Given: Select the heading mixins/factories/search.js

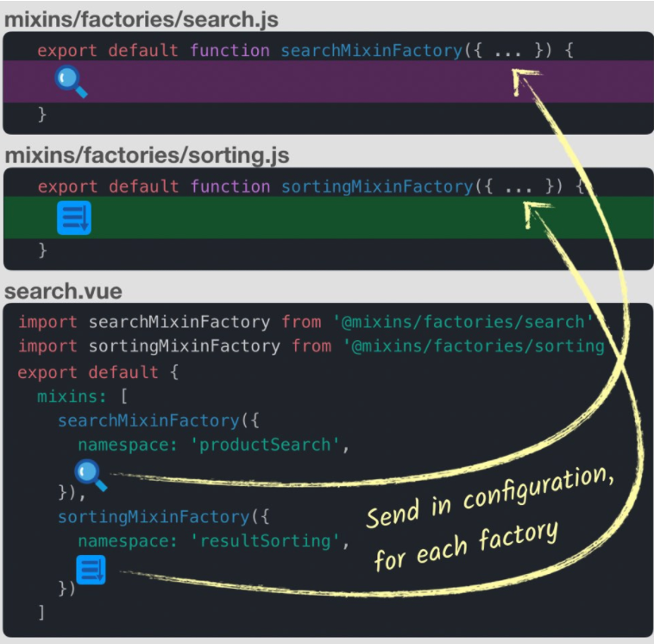Looking at the screenshot, I should (x=141, y=19).
